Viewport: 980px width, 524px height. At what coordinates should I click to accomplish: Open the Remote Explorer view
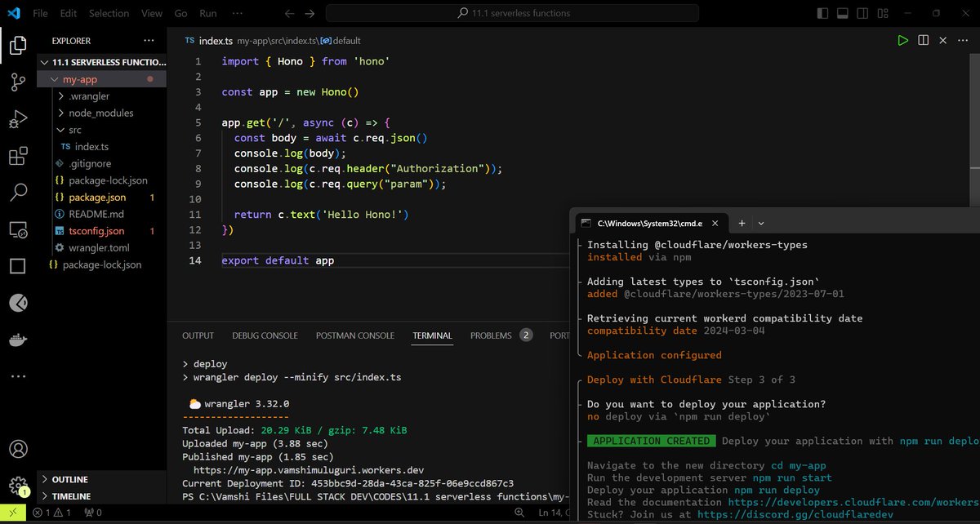[18, 230]
